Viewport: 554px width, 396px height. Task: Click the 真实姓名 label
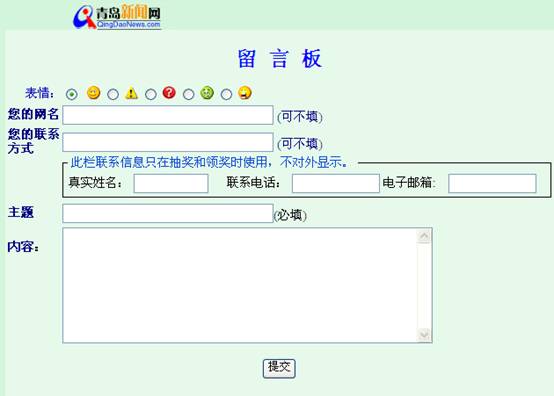point(95,183)
